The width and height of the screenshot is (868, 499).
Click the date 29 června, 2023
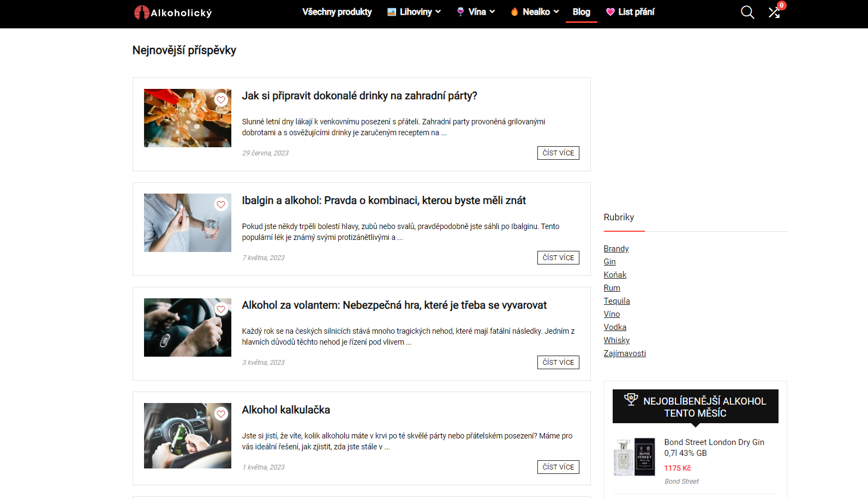pos(265,153)
